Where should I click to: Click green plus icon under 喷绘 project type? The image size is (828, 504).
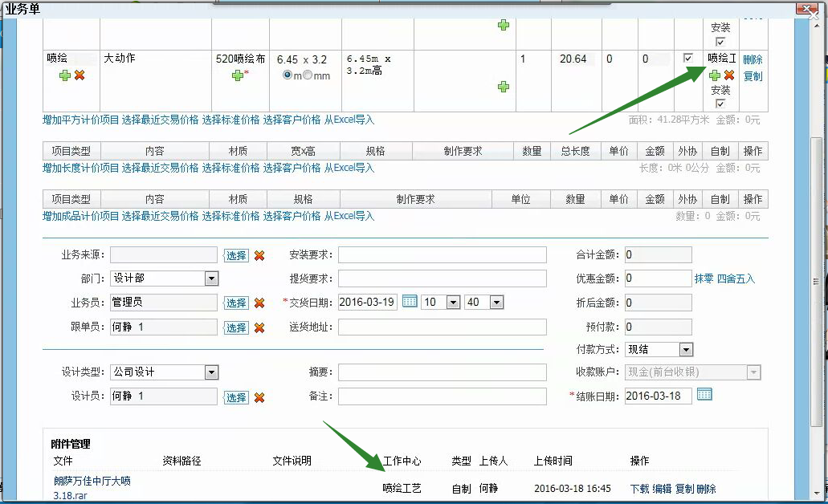(64, 75)
